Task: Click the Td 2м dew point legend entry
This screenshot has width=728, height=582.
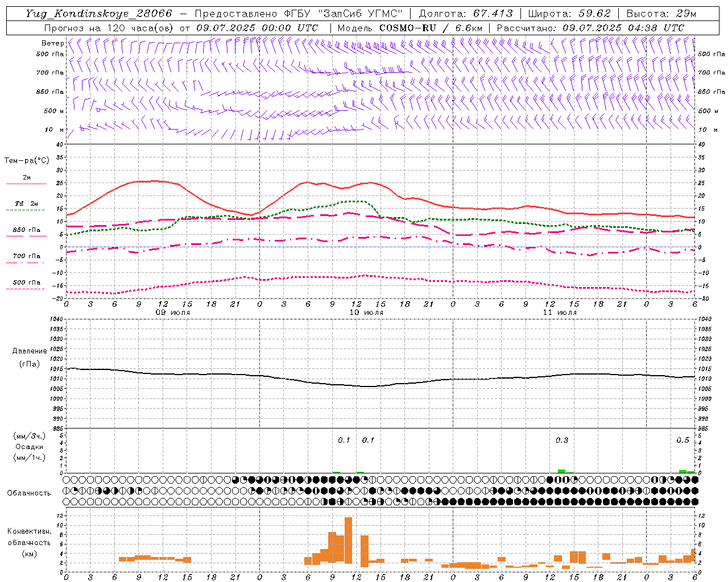Action: [x=27, y=203]
